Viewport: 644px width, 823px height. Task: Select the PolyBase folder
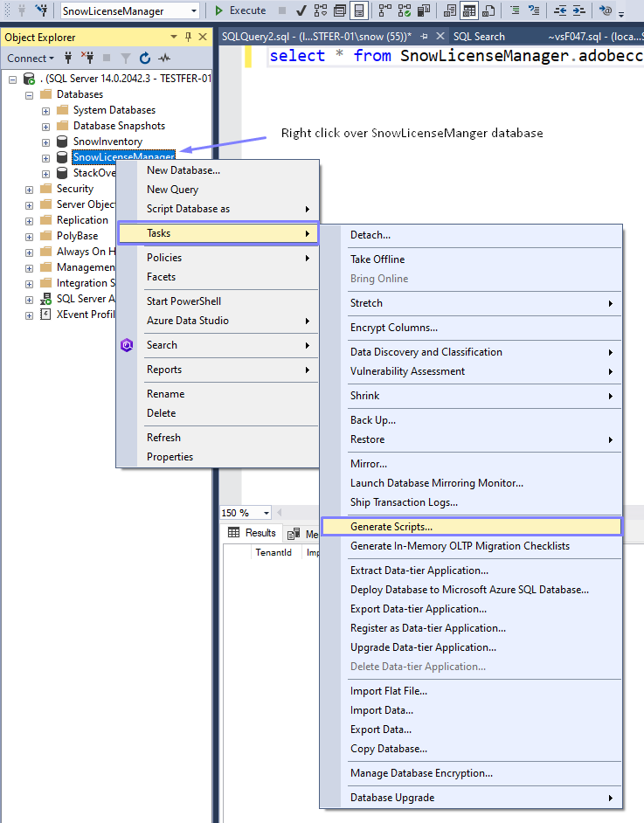click(x=77, y=236)
